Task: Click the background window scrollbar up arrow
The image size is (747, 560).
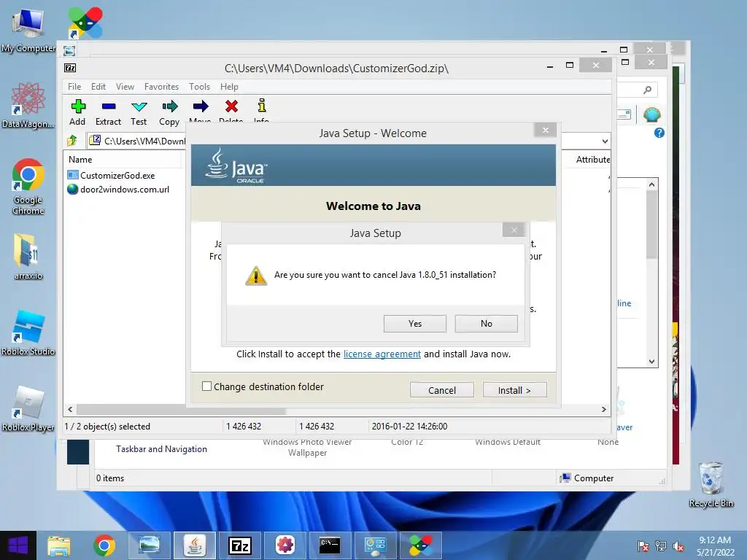Action: [x=651, y=184]
